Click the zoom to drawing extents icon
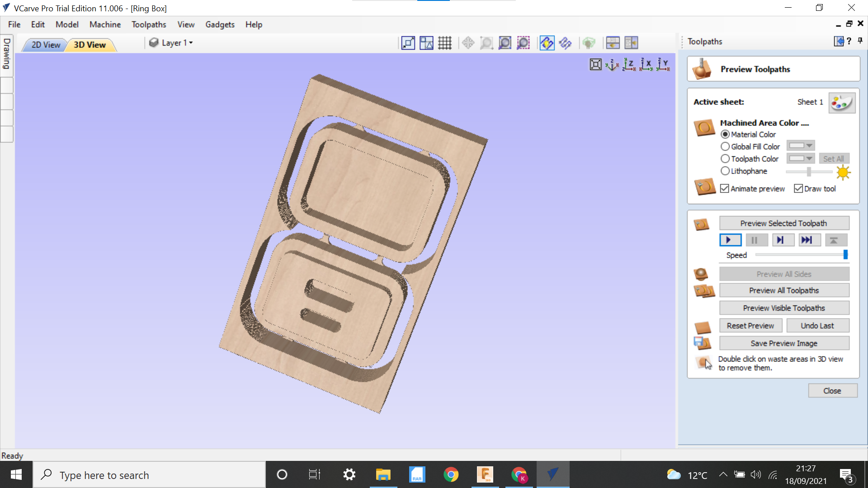The width and height of the screenshot is (868, 488). click(x=505, y=43)
